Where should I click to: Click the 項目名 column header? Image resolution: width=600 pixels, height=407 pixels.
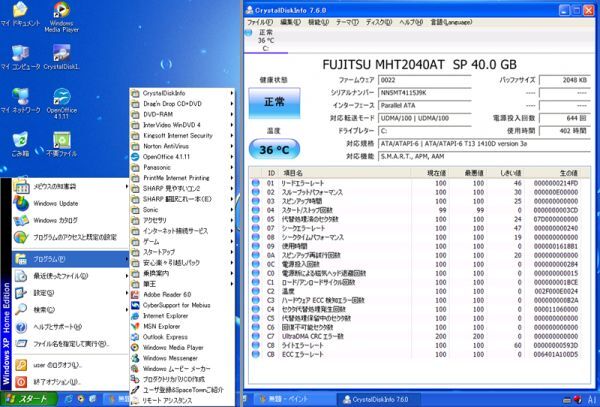[x=344, y=173]
